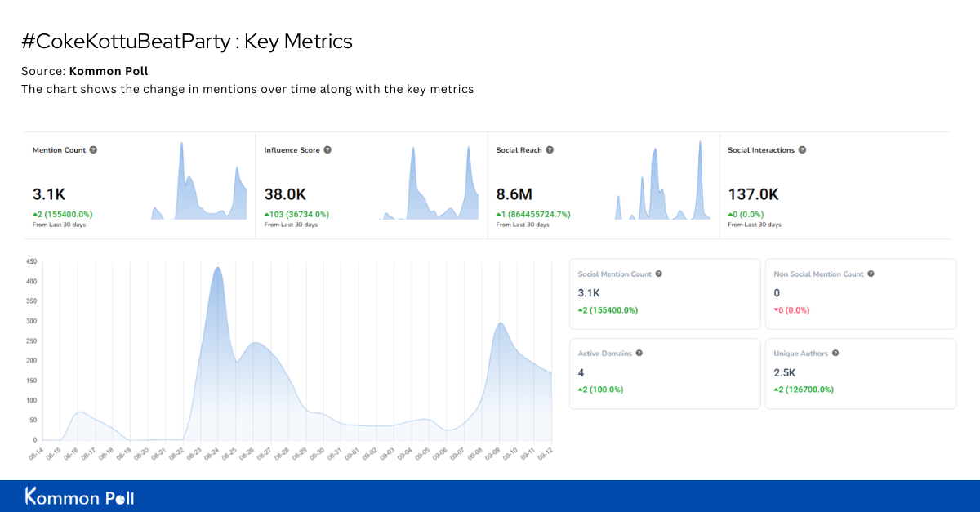Click the 08-24 peak on main chart
The width and height of the screenshot is (980, 512).
click(x=217, y=268)
